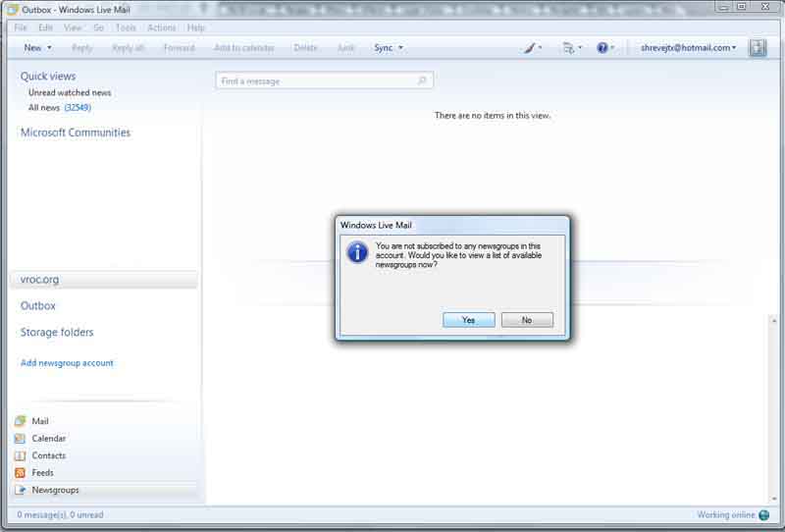Click the Working online globe icon
Screen dimensions: 785x532
(764, 515)
